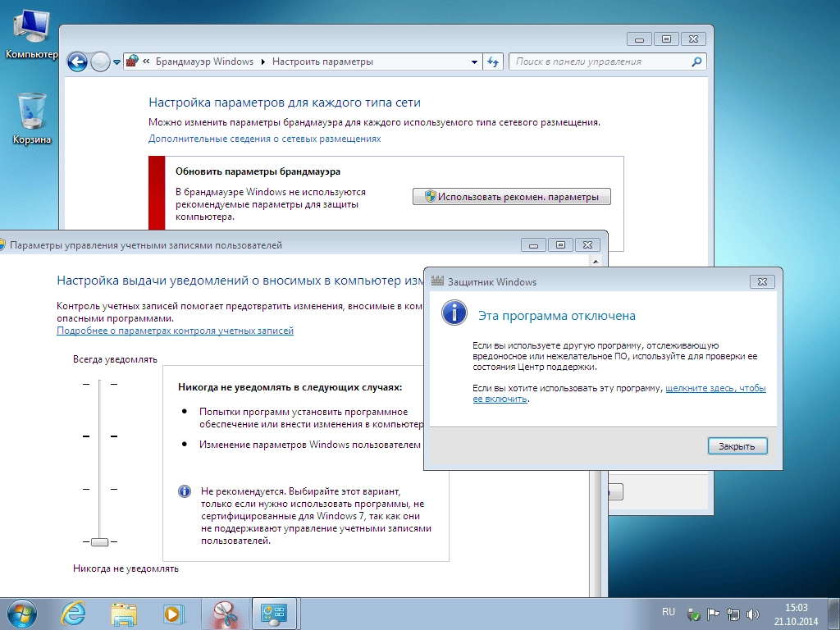Open the Computer desktop icon

click(30, 33)
